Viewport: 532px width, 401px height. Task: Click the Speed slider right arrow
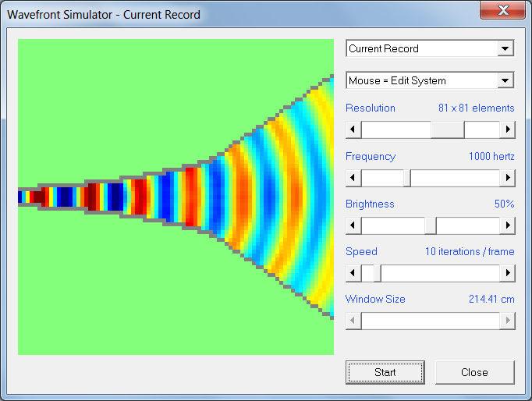click(508, 273)
